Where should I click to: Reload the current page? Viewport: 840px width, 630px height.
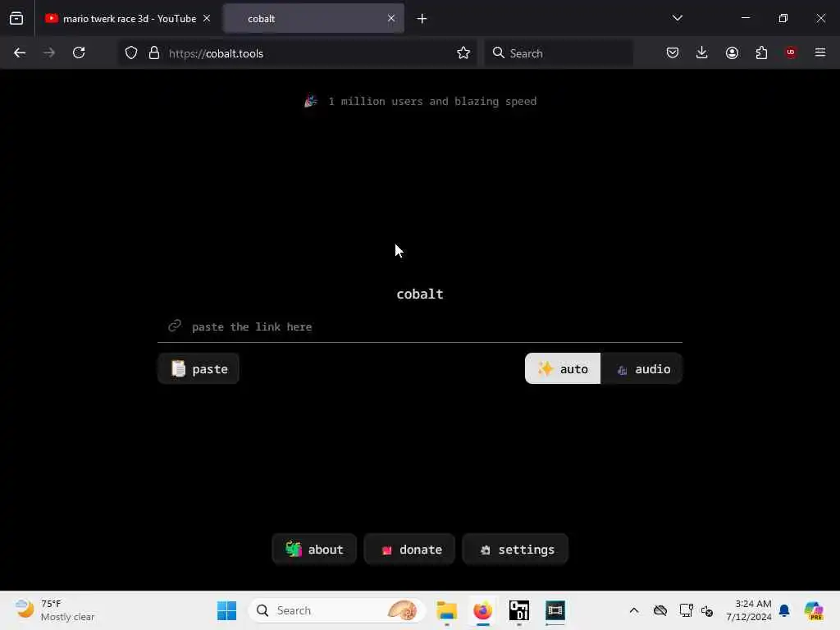pos(79,52)
